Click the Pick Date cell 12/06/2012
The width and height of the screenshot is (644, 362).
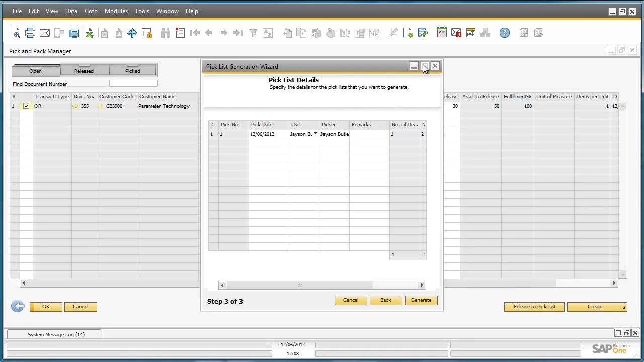pyautogui.click(x=269, y=134)
